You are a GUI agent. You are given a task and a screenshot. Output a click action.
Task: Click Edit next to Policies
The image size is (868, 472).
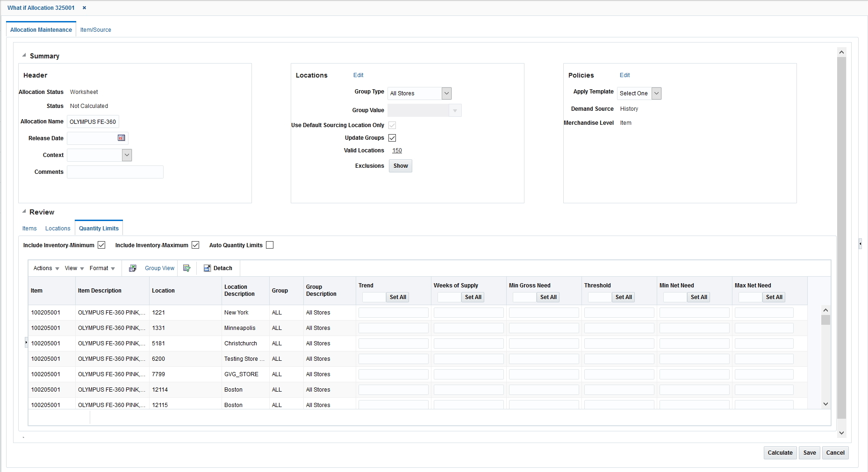(x=624, y=75)
